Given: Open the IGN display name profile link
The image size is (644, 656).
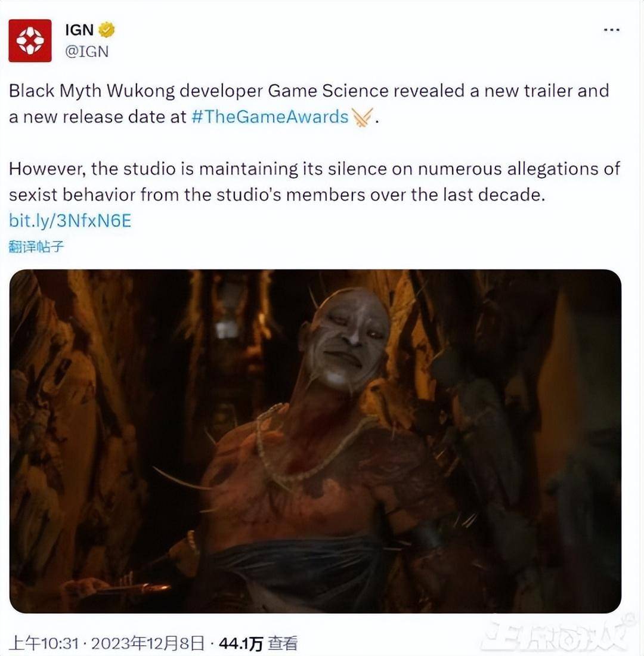Looking at the screenshot, I should 79,29.
